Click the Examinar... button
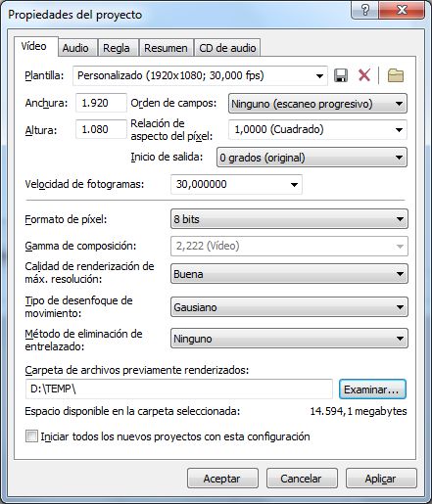Screen dimensions: 432x504 coord(372,389)
